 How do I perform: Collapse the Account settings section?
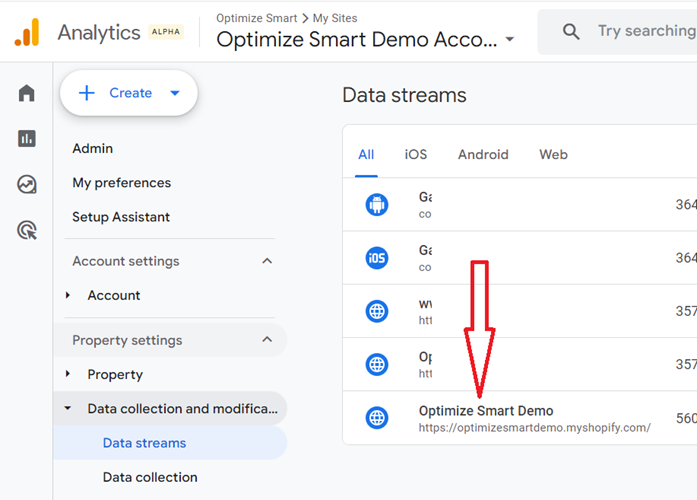pyautogui.click(x=267, y=261)
